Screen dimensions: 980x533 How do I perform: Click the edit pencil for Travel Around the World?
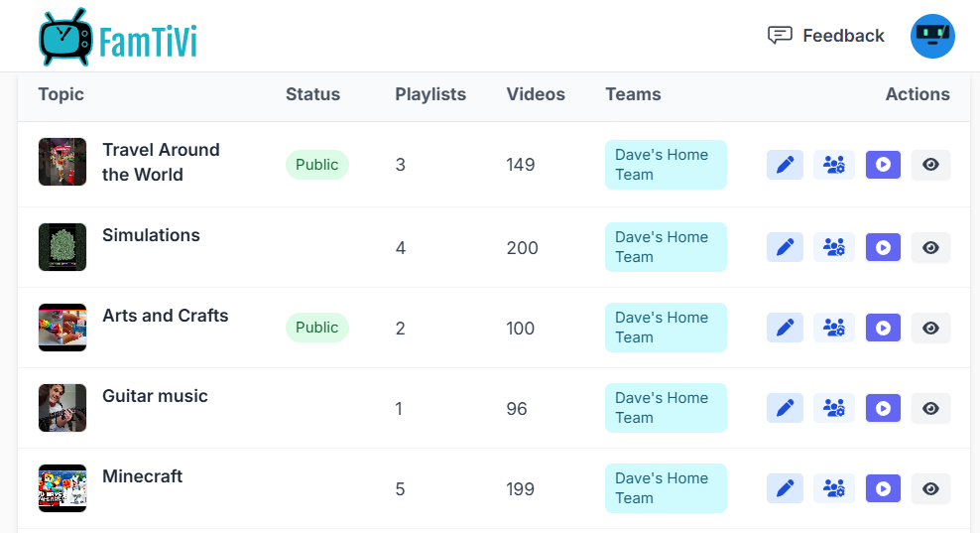click(785, 165)
